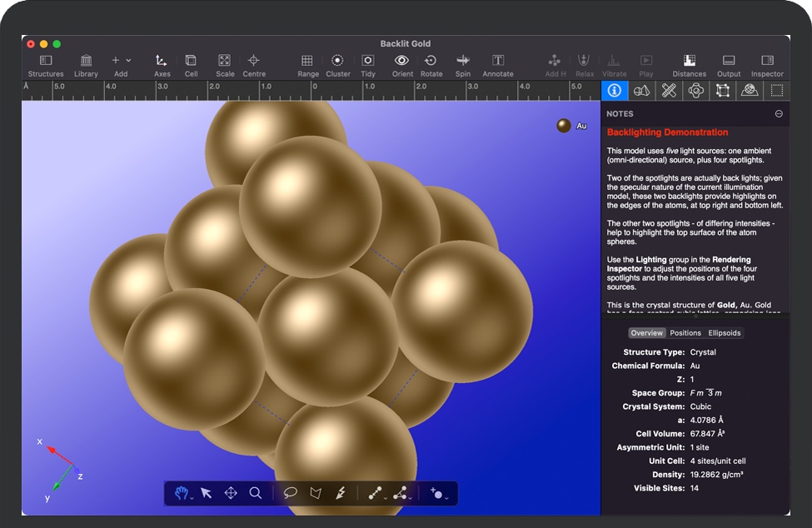Select the lasso selection tool
The width and height of the screenshot is (812, 528).
click(x=290, y=493)
